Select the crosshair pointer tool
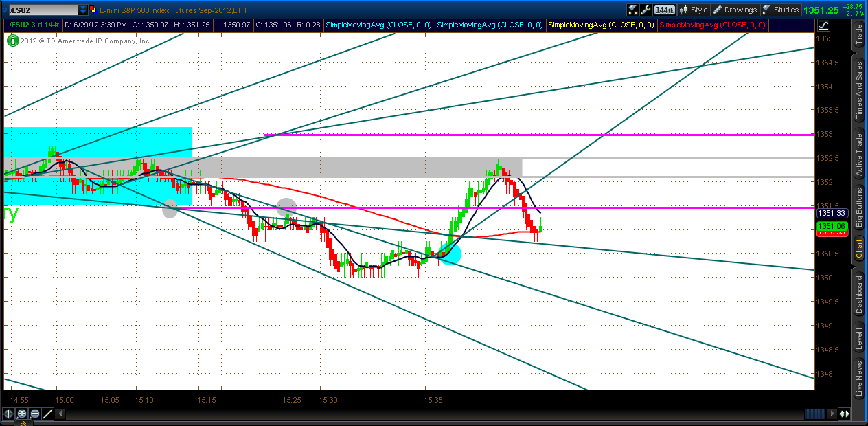Image resolution: width=868 pixels, height=426 pixels. coord(8,414)
